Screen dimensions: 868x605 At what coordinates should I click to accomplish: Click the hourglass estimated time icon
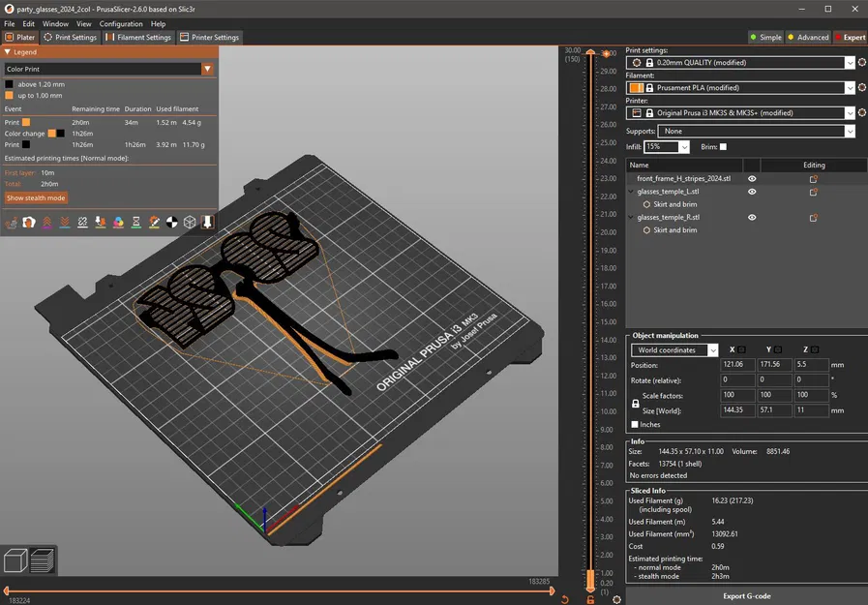coord(136,223)
